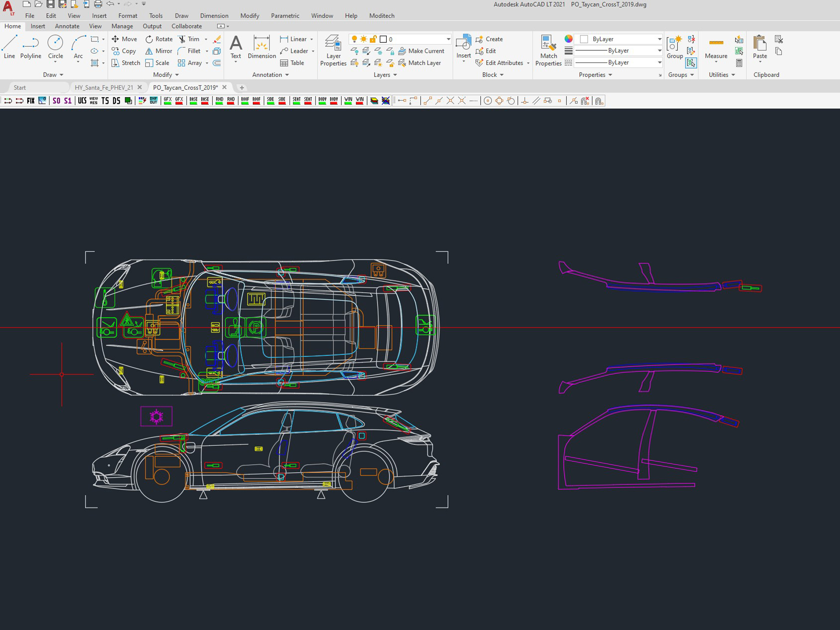Screen dimensions: 840x630
Task: Click the Plot (print) icon in quick access toolbar
Action: pyautogui.click(x=98, y=4)
